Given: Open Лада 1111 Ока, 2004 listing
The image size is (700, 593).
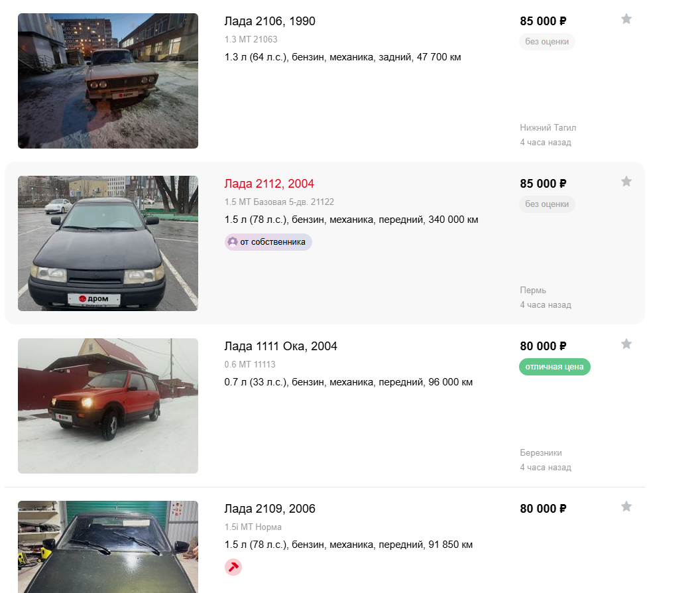Looking at the screenshot, I should pyautogui.click(x=280, y=346).
